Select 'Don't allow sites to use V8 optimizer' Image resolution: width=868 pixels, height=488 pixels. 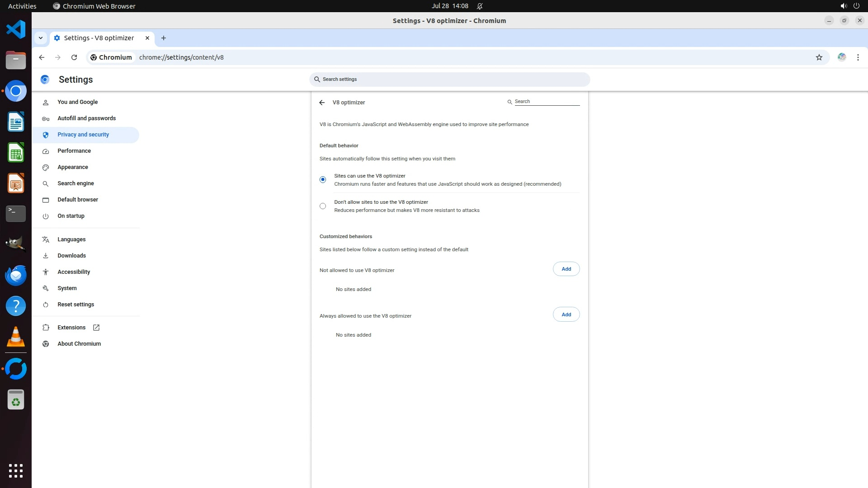coord(323,206)
